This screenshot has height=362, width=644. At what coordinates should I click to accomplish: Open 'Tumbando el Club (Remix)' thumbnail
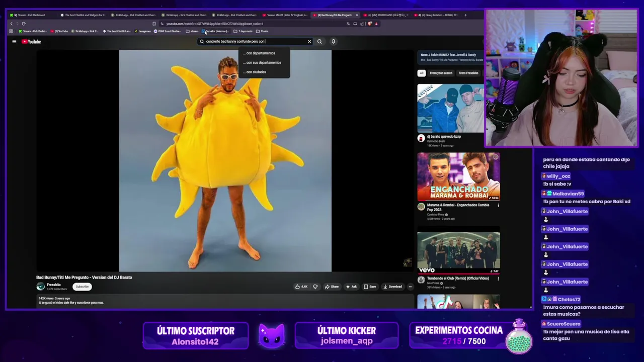pyautogui.click(x=458, y=250)
